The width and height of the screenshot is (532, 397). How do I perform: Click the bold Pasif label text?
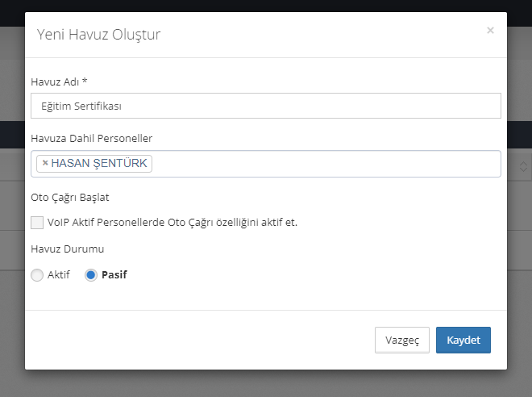coord(114,275)
